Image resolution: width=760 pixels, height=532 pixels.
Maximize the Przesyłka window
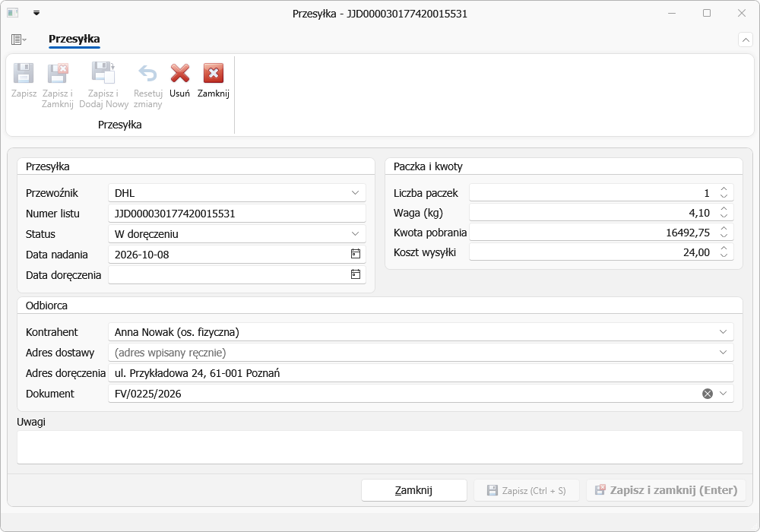pyautogui.click(x=707, y=13)
